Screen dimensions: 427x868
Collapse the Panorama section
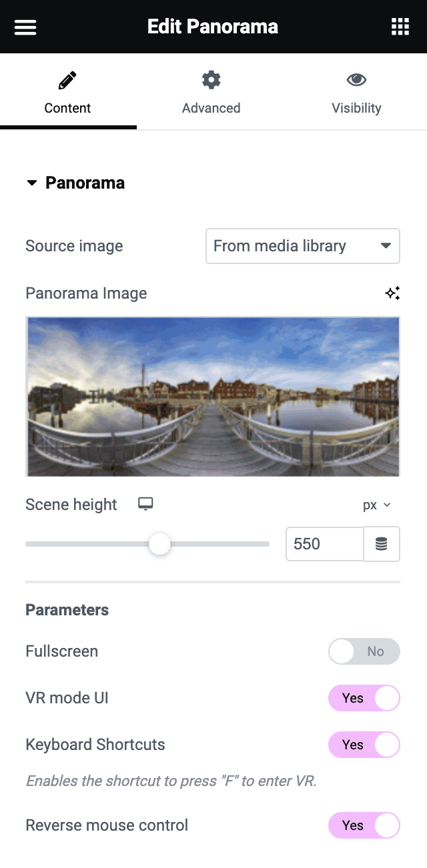click(x=32, y=183)
